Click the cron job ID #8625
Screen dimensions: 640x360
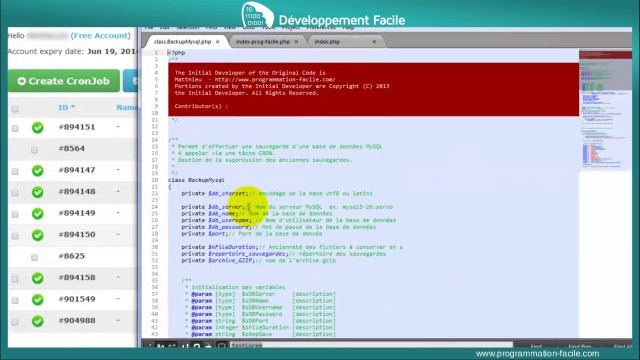pos(71,256)
